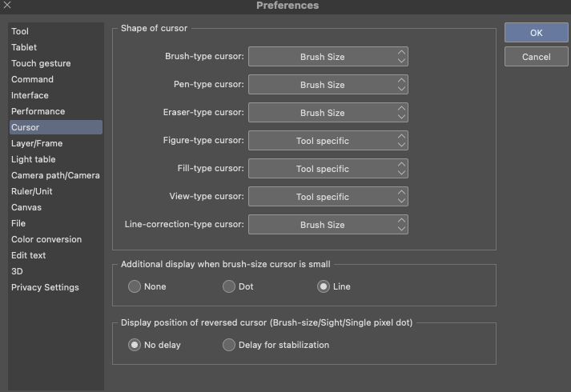Select the None radio button
This screenshot has height=392, width=571.
(x=135, y=286)
